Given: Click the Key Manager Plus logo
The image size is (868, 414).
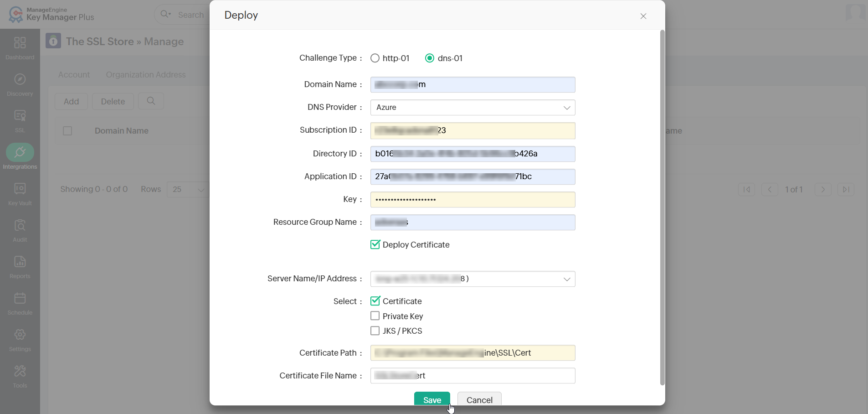Looking at the screenshot, I should click(51, 14).
